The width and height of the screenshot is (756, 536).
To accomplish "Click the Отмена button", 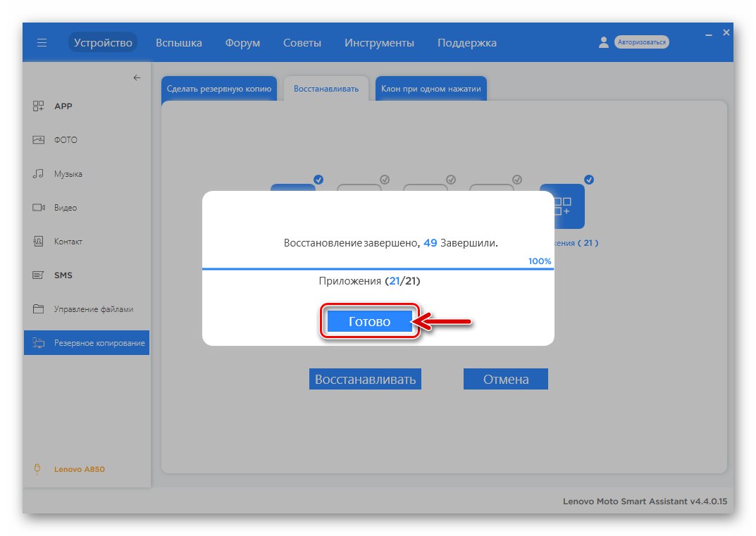I will tap(506, 379).
